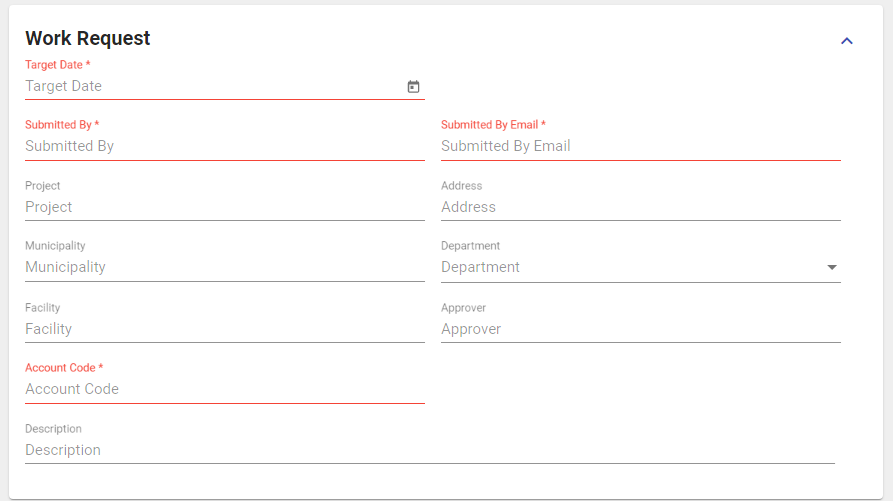Screen dimensions: 893x501
Task: Click the Account Code input field
Action: [224, 389]
